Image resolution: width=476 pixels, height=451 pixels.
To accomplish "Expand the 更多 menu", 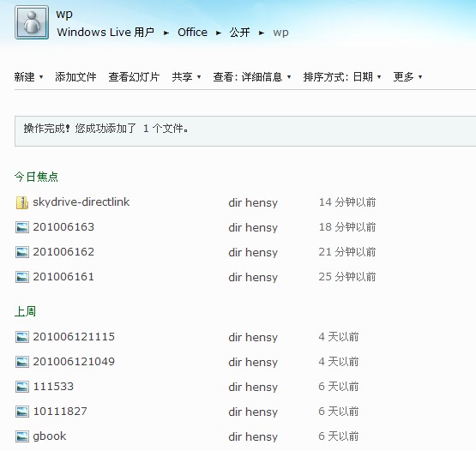I will point(407,77).
